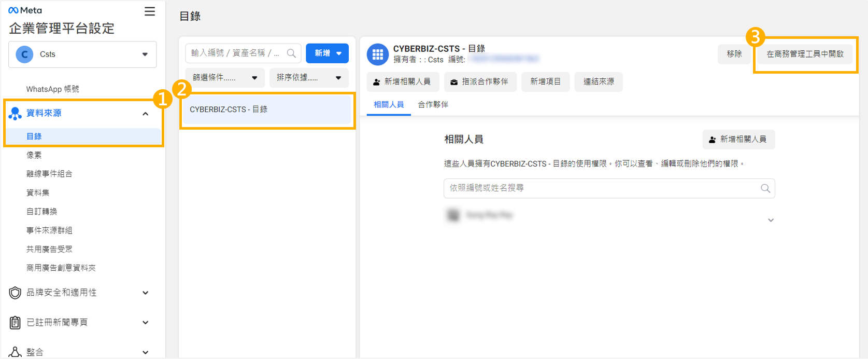This screenshot has height=359, width=868.
Task: Focus the asset search input field
Action: pos(243,53)
